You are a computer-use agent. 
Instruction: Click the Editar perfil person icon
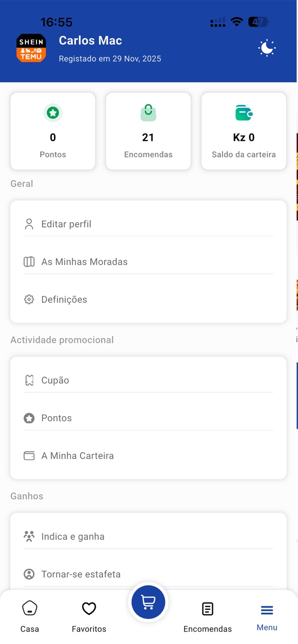tap(29, 224)
